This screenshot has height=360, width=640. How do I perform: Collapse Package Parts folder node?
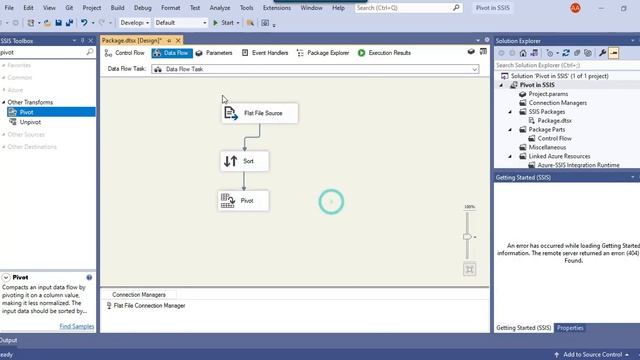point(510,130)
